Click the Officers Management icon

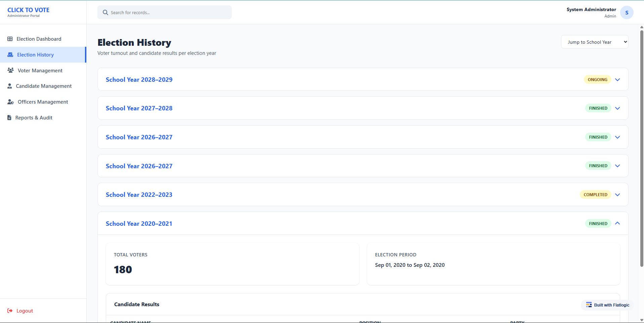(x=11, y=102)
